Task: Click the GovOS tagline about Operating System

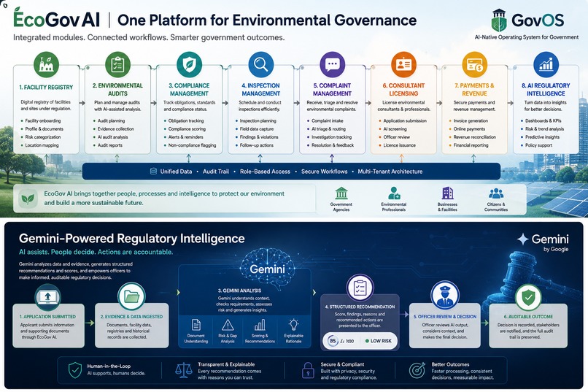Action: point(527,37)
